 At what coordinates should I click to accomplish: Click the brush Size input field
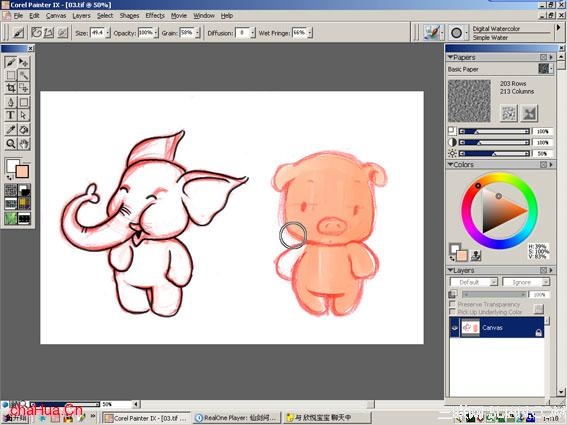97,33
